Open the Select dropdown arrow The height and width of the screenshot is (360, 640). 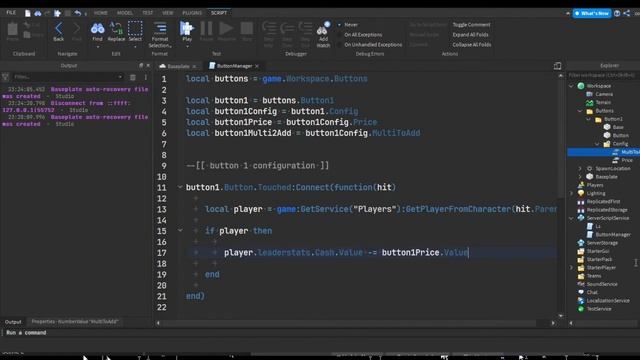pos(135,47)
